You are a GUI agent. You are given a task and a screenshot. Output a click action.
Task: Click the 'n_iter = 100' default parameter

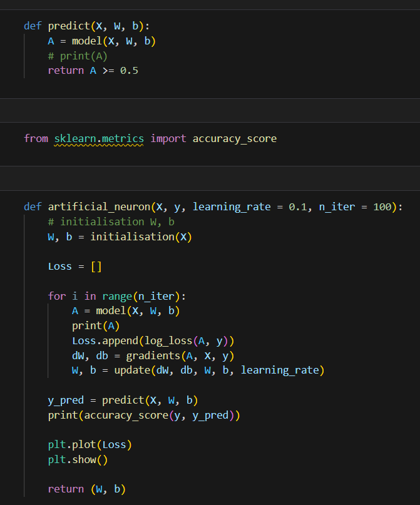click(x=355, y=207)
